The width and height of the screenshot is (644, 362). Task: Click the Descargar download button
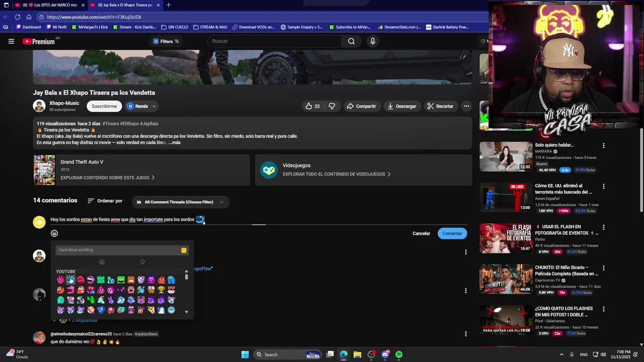point(401,106)
